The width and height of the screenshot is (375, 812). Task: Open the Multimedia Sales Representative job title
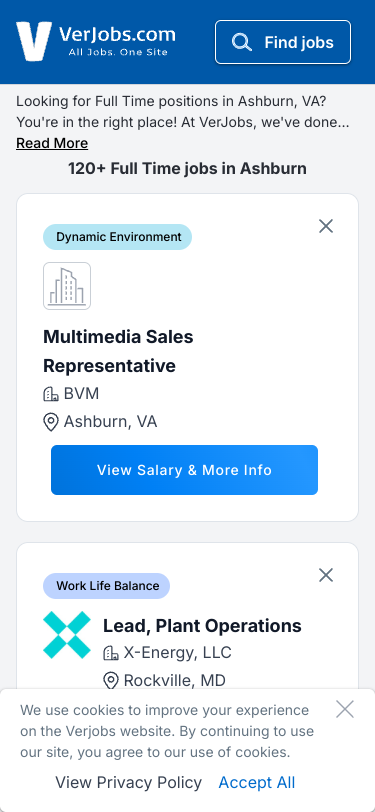click(x=118, y=351)
